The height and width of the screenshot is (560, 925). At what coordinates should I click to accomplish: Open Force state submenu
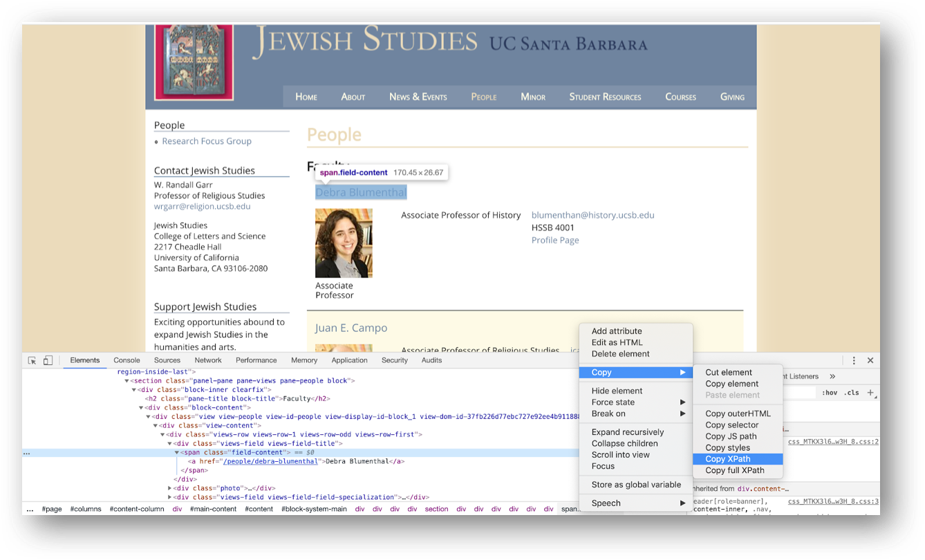point(635,402)
